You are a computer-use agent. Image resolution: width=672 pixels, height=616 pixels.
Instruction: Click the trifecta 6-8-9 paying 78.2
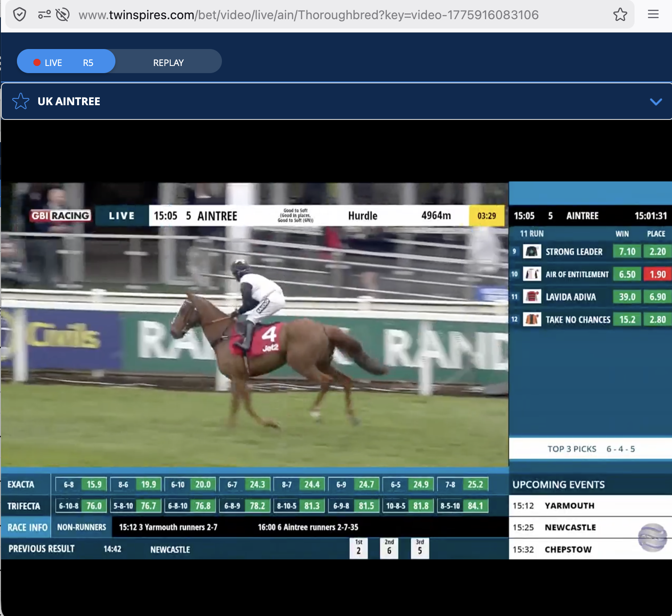point(245,506)
